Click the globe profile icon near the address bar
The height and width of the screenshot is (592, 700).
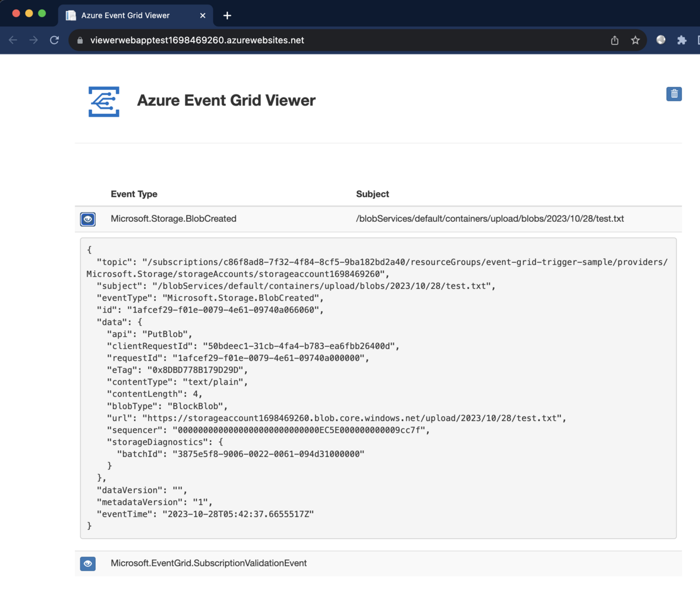point(660,40)
